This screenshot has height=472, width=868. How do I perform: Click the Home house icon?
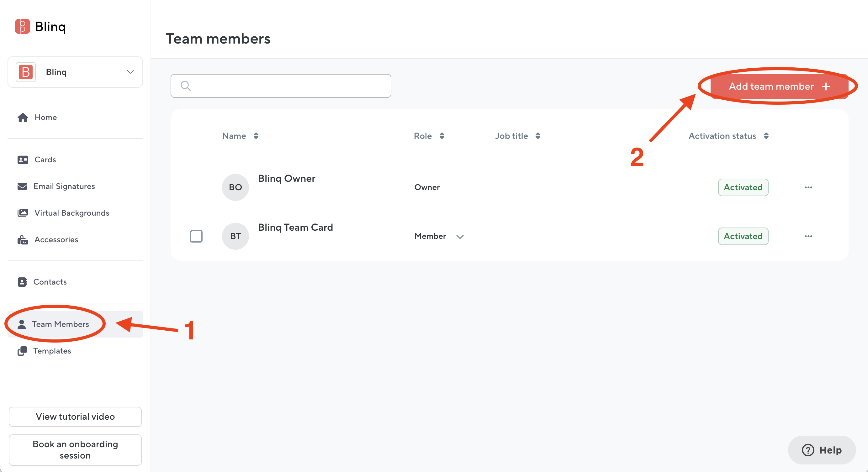pyautogui.click(x=23, y=118)
